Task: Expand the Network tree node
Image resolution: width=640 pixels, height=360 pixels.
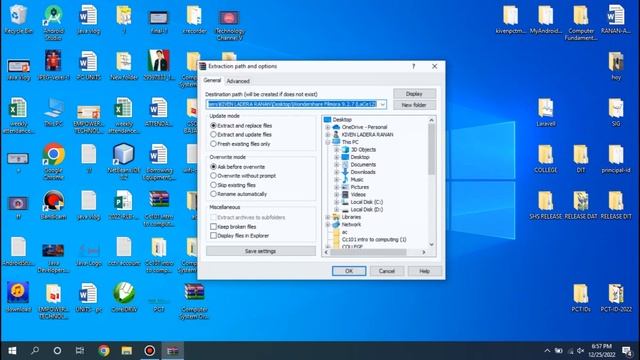Action: (x=327, y=224)
